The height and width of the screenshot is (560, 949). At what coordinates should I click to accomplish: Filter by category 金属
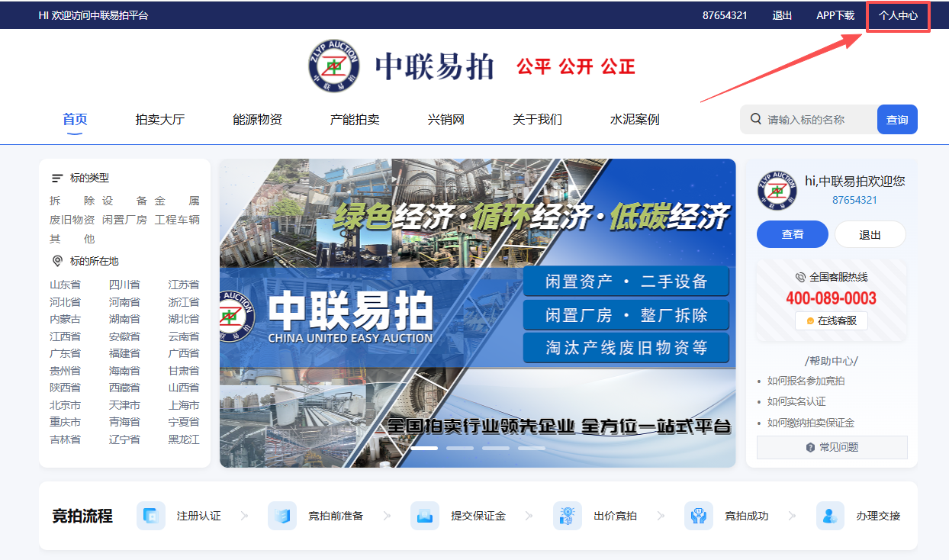177,201
